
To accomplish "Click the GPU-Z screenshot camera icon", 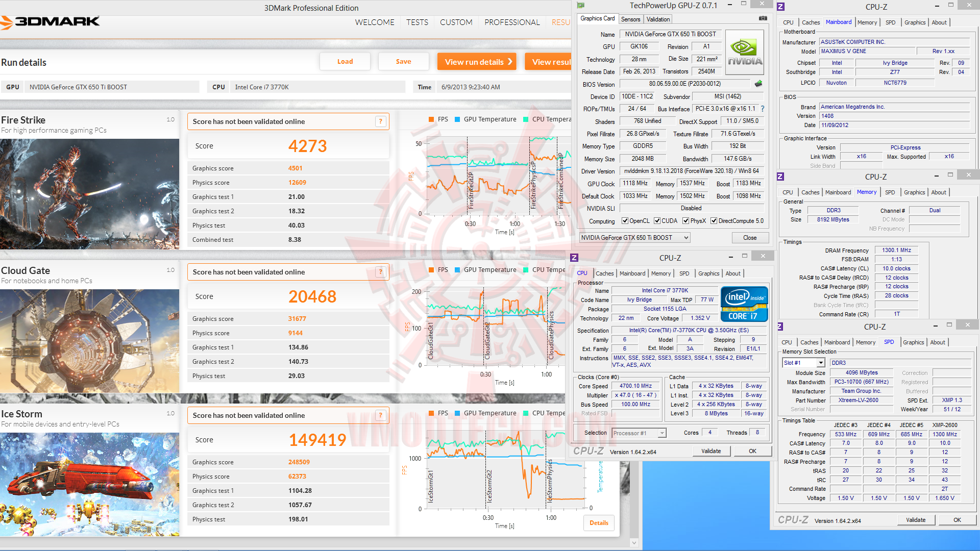I will tap(763, 18).
